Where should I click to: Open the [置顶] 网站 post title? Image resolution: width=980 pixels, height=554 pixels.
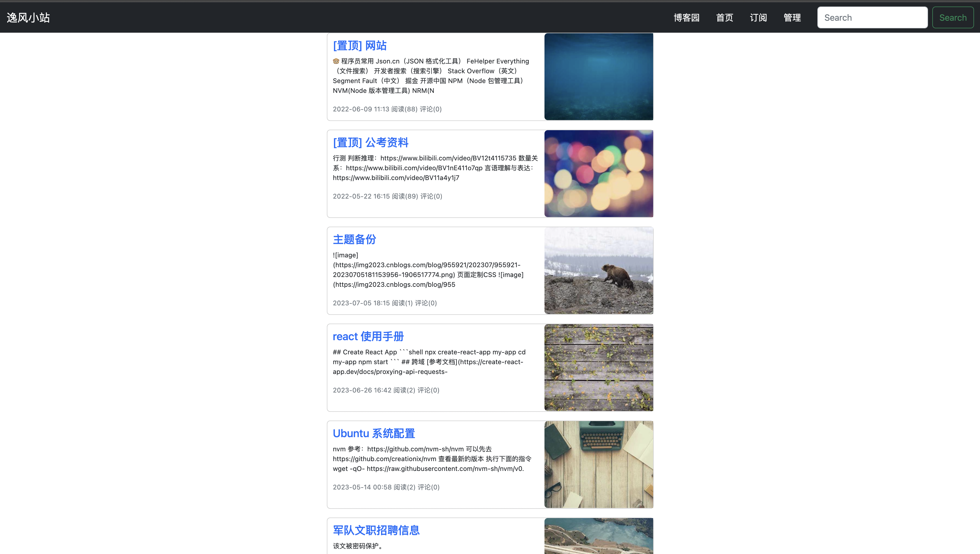coord(360,46)
